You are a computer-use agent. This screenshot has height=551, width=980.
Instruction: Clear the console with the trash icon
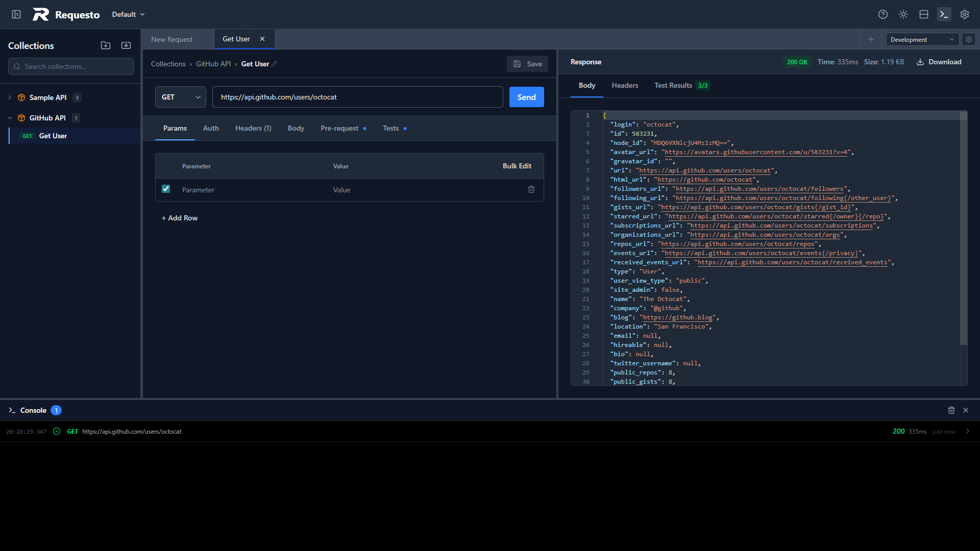[951, 410]
